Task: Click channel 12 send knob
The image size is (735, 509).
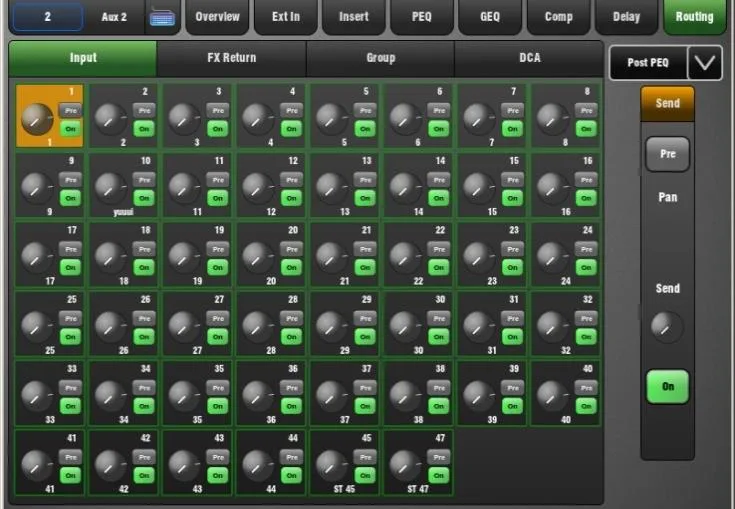Action: (258, 189)
